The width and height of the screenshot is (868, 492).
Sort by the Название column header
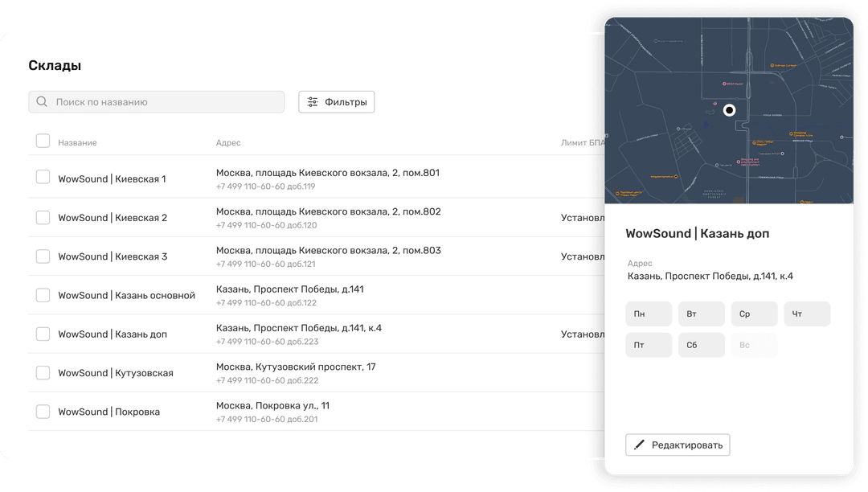click(77, 143)
